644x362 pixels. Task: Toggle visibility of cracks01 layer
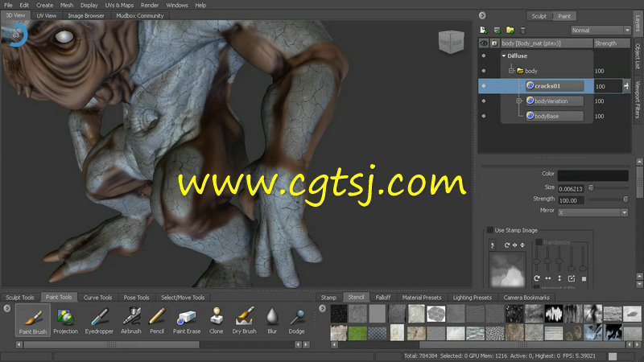pos(484,86)
